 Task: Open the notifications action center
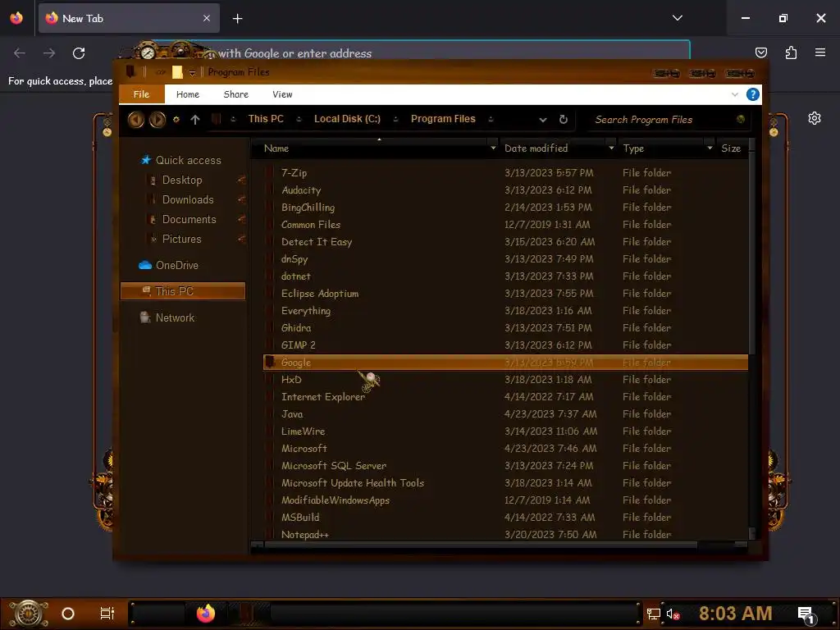pos(806,614)
